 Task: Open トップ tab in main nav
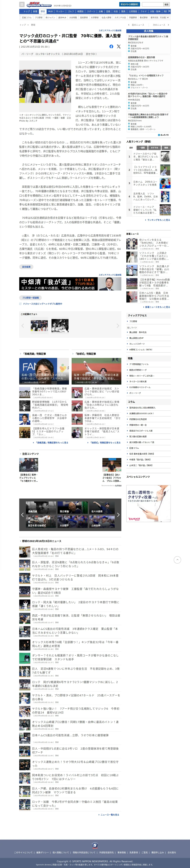point(27,11)
